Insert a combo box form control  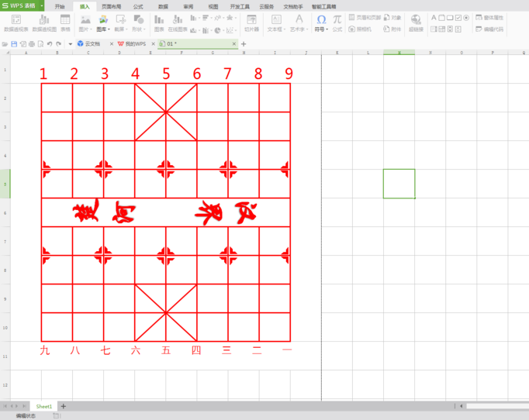click(x=441, y=29)
